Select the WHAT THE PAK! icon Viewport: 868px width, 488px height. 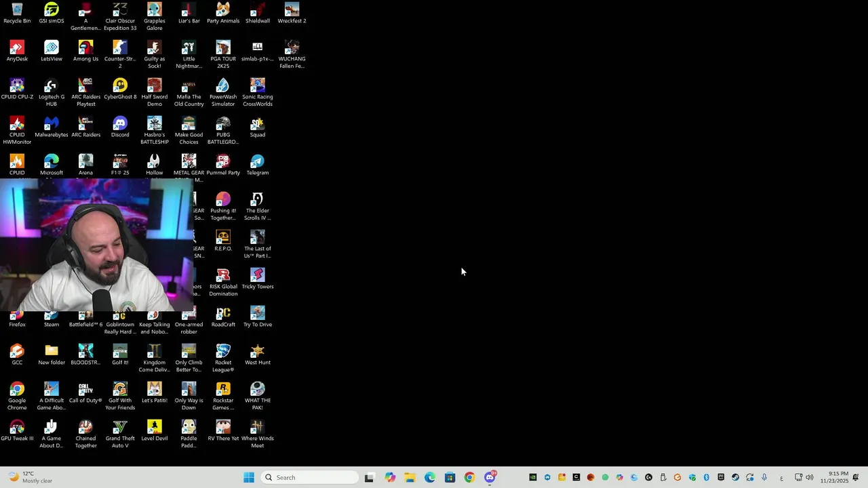tap(258, 396)
